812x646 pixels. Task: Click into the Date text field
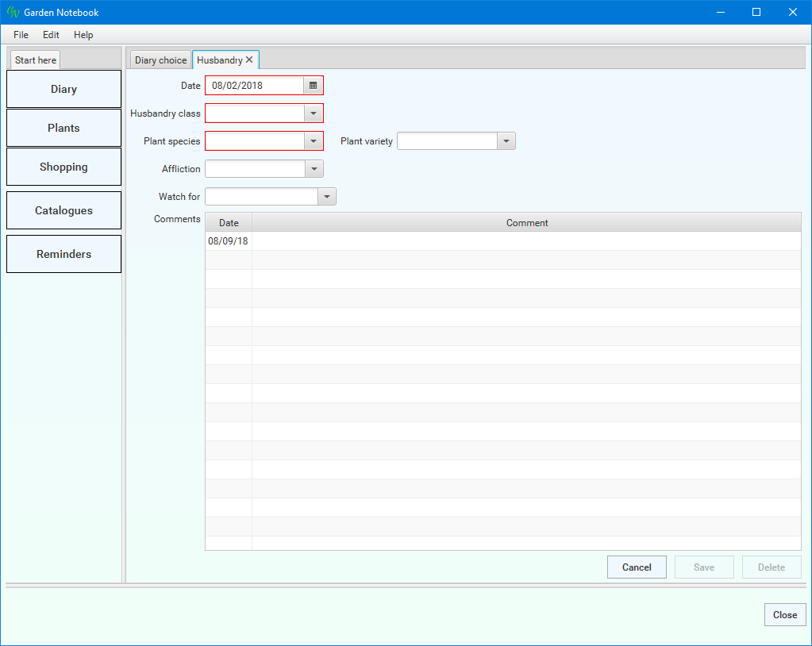254,86
